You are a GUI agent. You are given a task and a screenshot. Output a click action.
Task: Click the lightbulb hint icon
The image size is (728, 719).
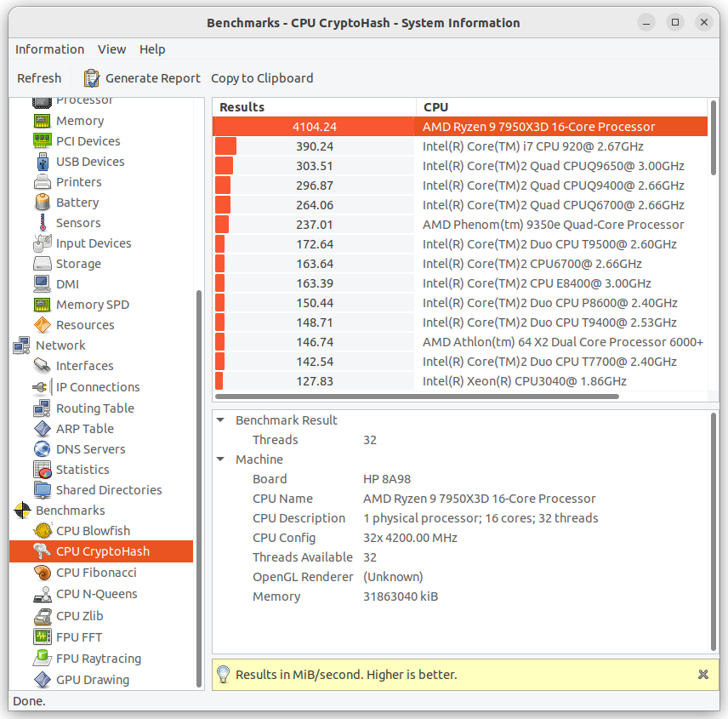click(x=224, y=675)
